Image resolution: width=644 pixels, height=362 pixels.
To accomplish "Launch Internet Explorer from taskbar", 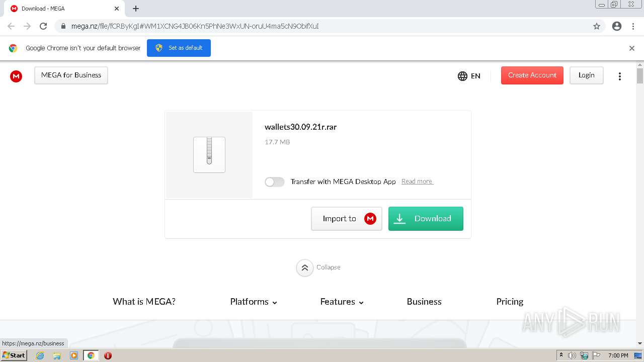I will (40, 355).
